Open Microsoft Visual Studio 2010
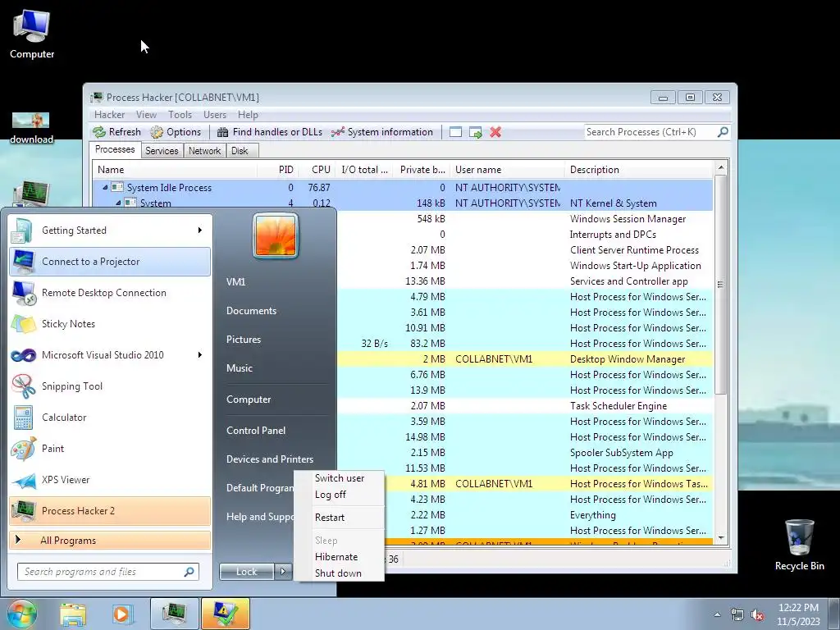Image resolution: width=840 pixels, height=630 pixels. point(110,354)
